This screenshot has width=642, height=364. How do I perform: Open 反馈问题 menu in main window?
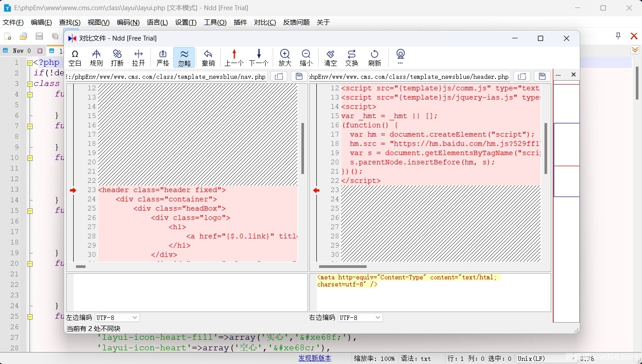coord(297,22)
